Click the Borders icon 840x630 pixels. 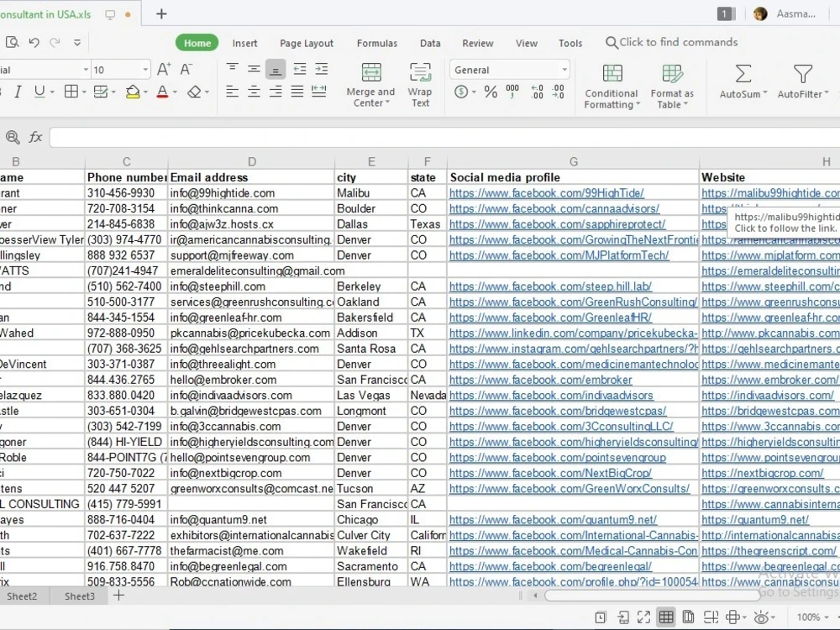tap(71, 92)
